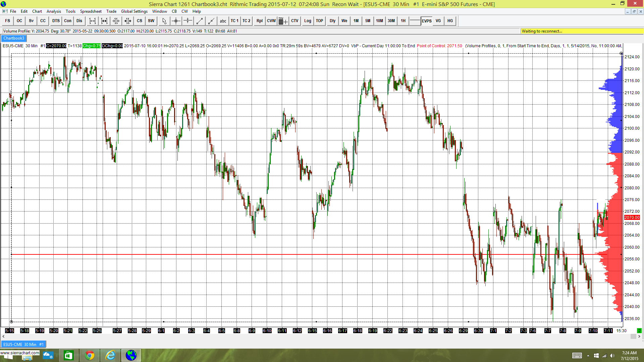Toggle the HG horizontal grid button
Viewport: 644px width, 362px height.
tap(450, 21)
